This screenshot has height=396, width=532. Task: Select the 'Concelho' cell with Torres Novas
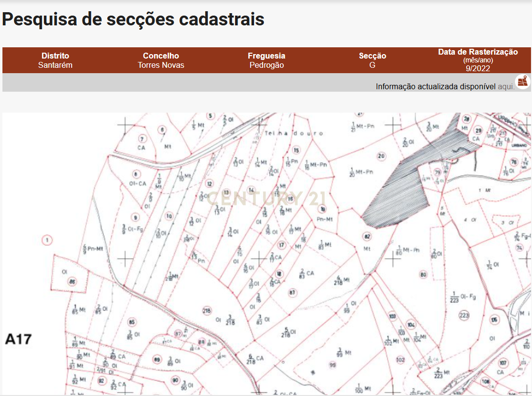(161, 60)
